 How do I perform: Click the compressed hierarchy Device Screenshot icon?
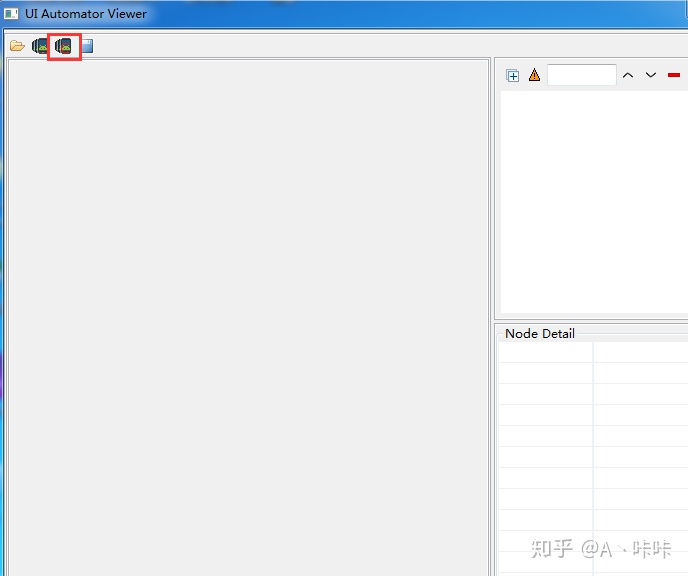click(x=63, y=46)
